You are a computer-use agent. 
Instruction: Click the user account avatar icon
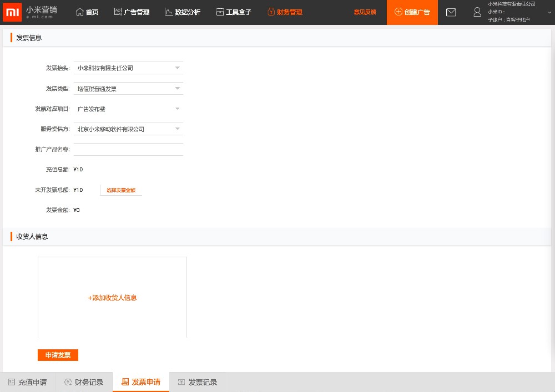[477, 12]
